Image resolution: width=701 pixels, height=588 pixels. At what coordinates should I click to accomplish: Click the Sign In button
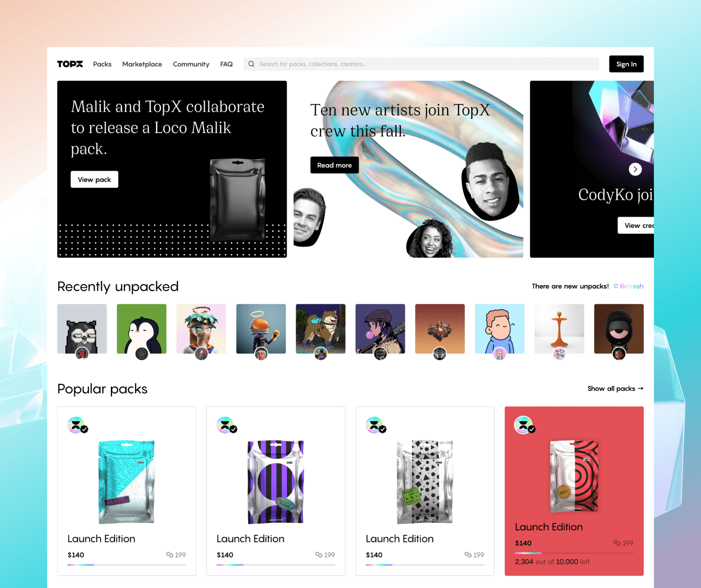626,64
